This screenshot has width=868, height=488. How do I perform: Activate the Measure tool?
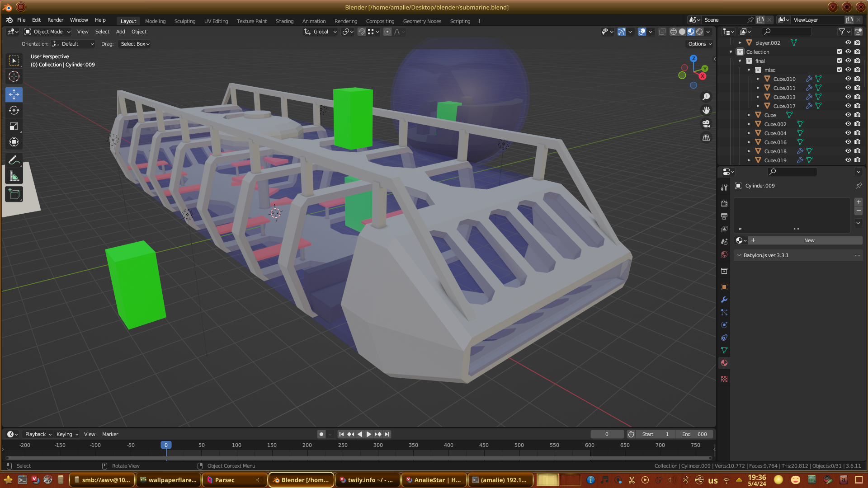pos(14,177)
